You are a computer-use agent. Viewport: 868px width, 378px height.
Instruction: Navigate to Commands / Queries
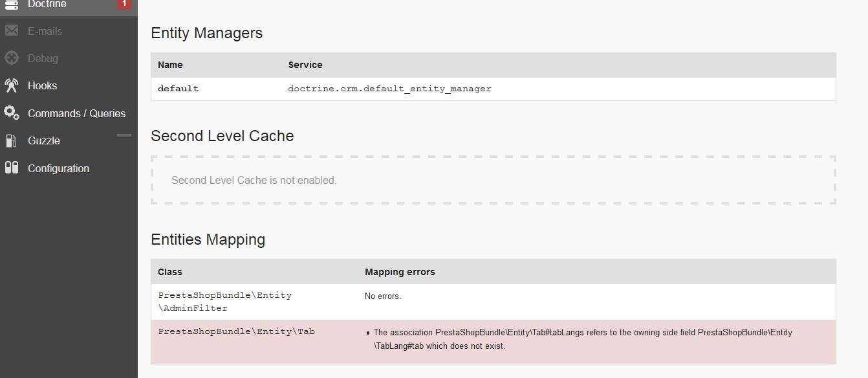click(76, 113)
